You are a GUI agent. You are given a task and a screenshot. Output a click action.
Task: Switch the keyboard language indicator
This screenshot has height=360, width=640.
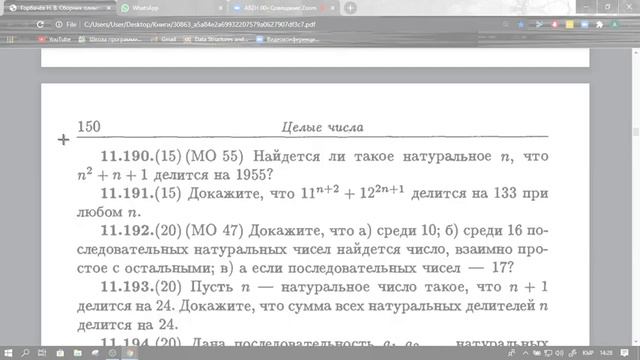point(588,353)
